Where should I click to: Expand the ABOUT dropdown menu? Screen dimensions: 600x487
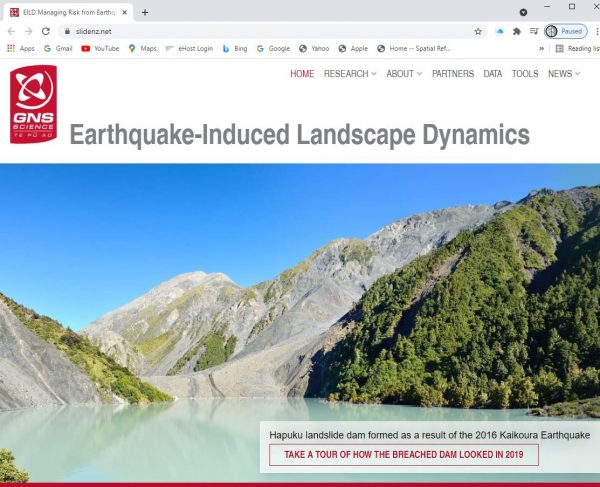[404, 74]
